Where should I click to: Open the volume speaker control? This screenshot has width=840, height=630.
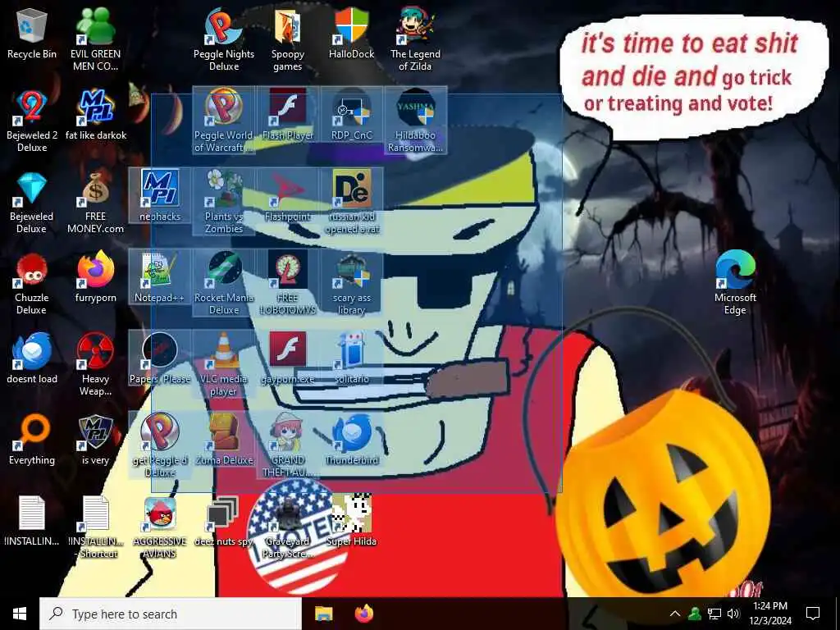click(733, 614)
